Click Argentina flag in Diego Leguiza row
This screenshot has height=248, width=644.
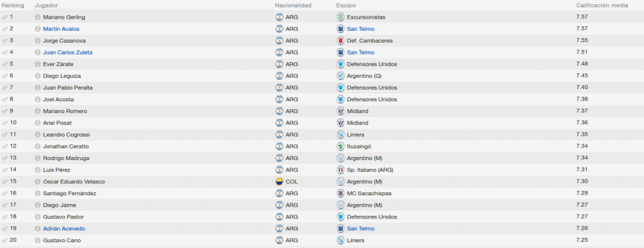(x=279, y=76)
